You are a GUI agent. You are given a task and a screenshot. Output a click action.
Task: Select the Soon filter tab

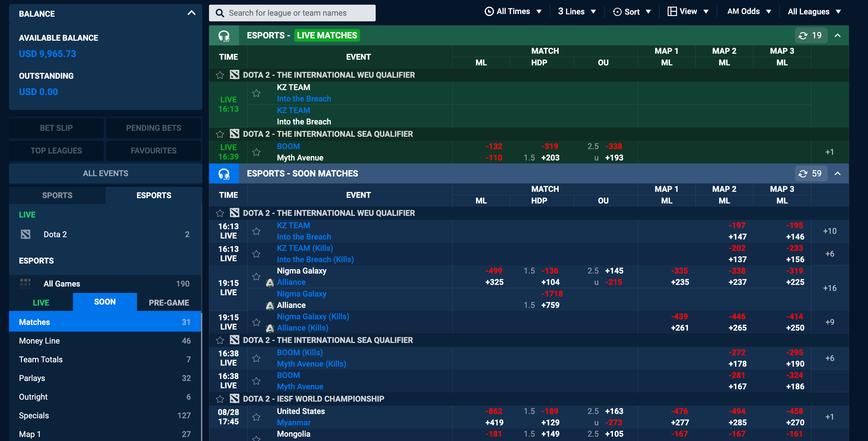105,302
